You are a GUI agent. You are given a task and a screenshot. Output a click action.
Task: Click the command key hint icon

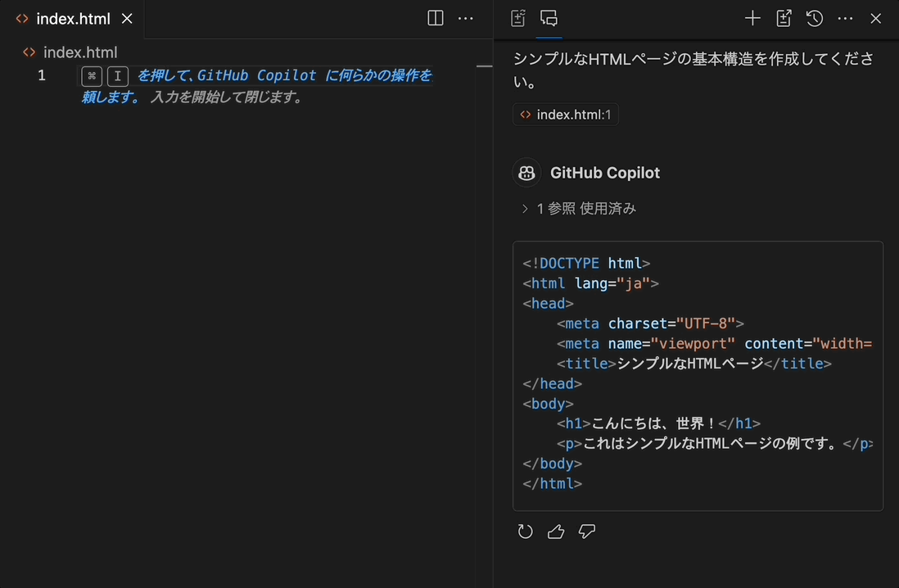click(x=92, y=75)
